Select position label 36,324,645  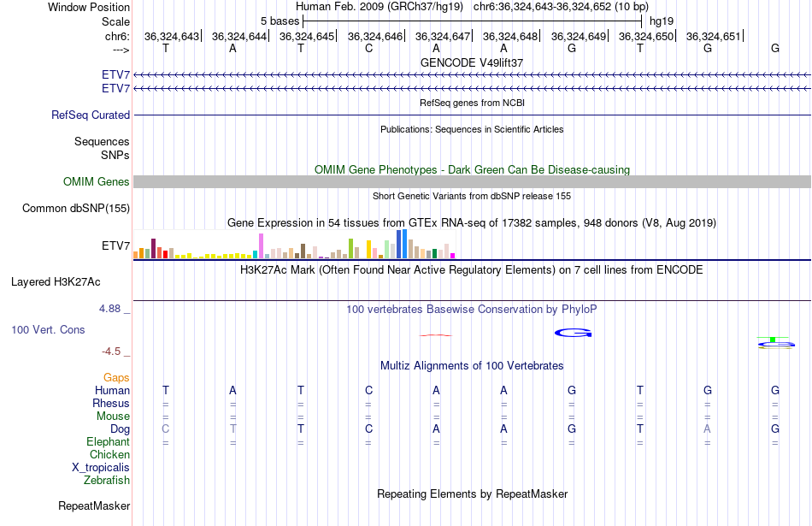pyautogui.click(x=307, y=36)
